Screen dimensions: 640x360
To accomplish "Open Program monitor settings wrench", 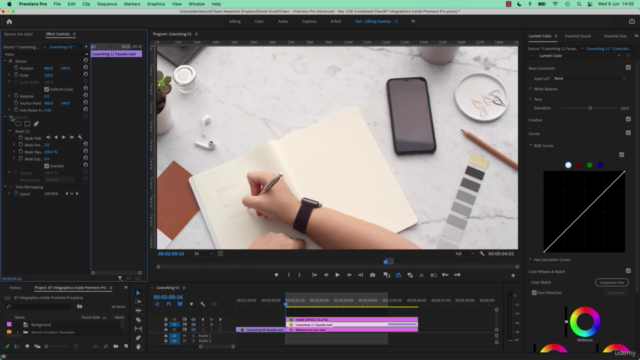I will [482, 253].
